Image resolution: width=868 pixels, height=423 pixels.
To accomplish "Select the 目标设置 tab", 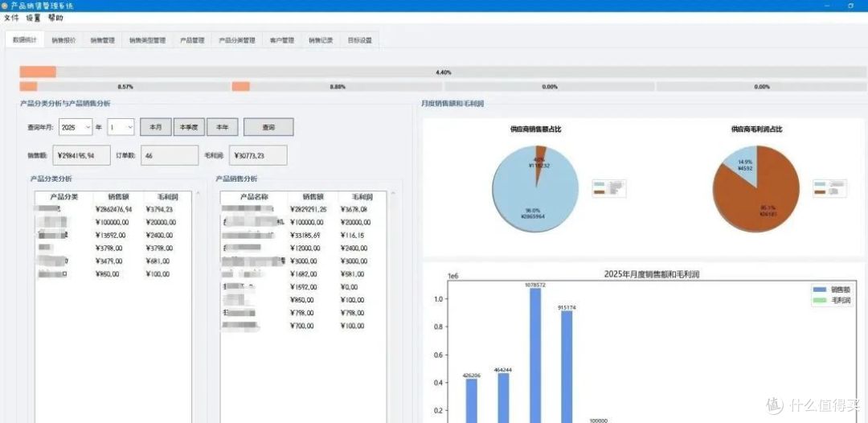I will 359,40.
